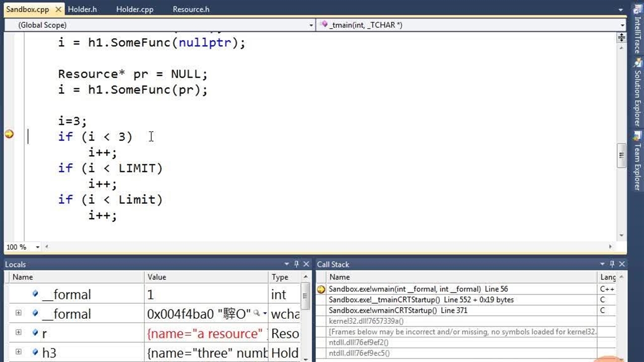
Task: Close the Sandbox.cpp tab with its X
Action: coord(58,10)
